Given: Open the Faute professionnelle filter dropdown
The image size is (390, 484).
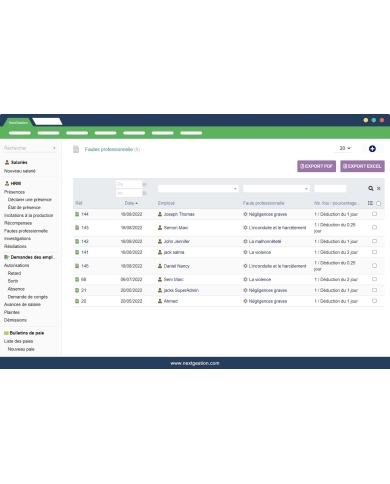Looking at the screenshot, I should (x=276, y=189).
